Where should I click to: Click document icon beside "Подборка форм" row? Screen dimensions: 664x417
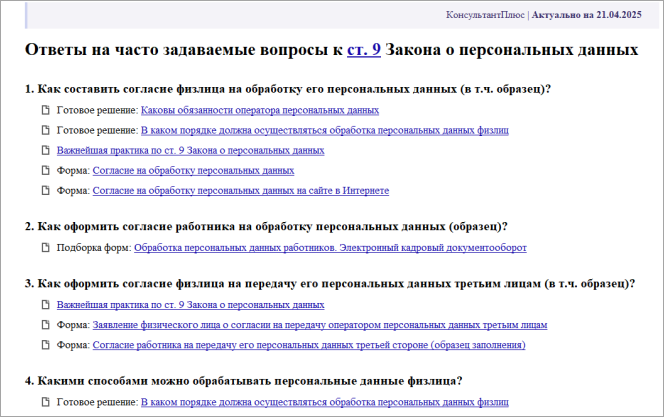45,248
